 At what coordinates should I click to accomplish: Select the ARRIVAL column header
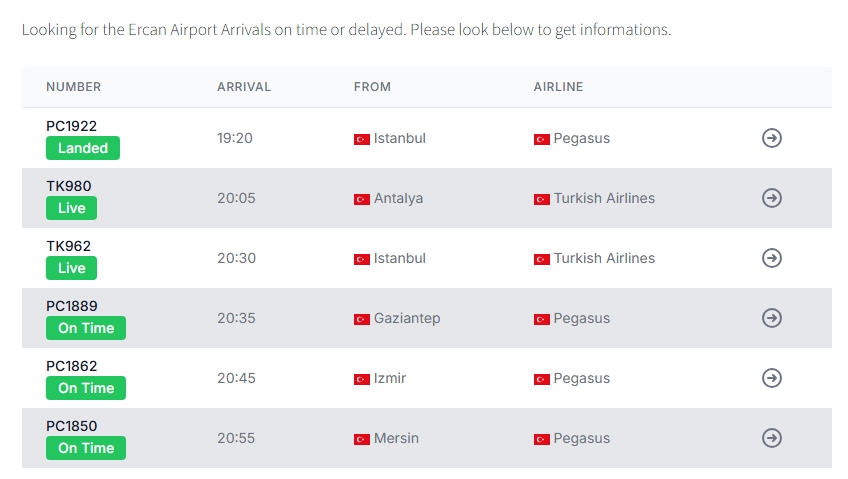tap(244, 87)
